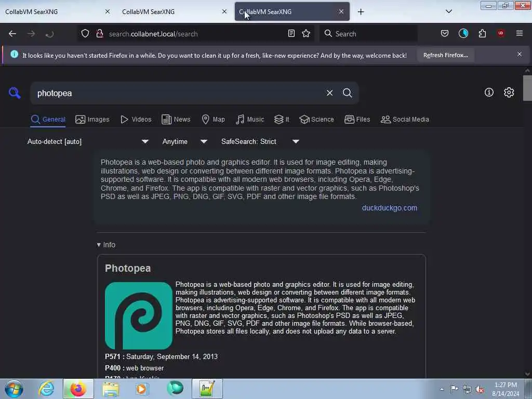Switch to Map search category
The height and width of the screenshot is (399, 532).
click(x=213, y=119)
